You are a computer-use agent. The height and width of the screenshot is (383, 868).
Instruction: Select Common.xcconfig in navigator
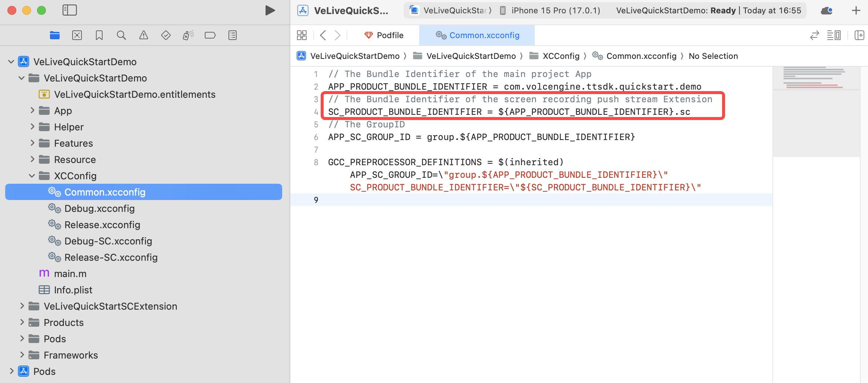pos(144,192)
